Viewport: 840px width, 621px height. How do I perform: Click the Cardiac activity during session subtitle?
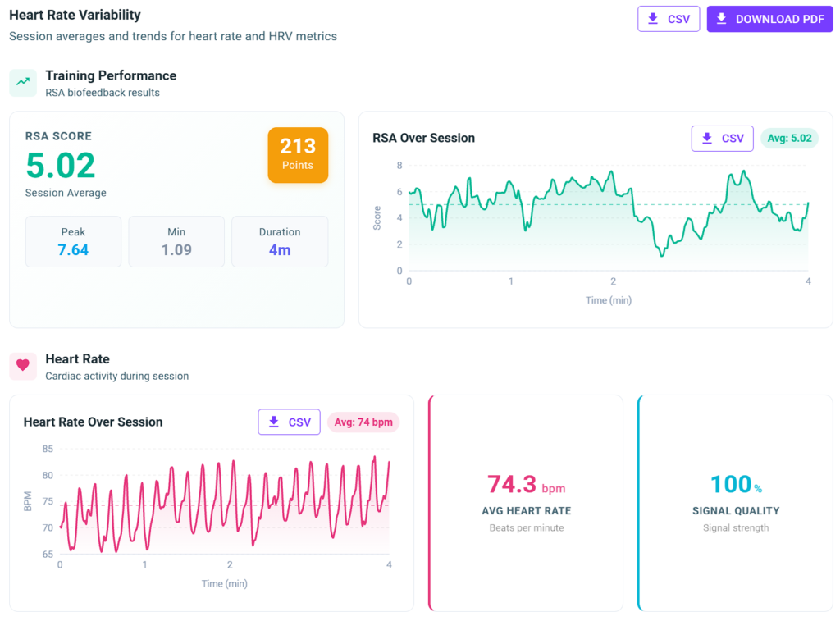point(116,377)
